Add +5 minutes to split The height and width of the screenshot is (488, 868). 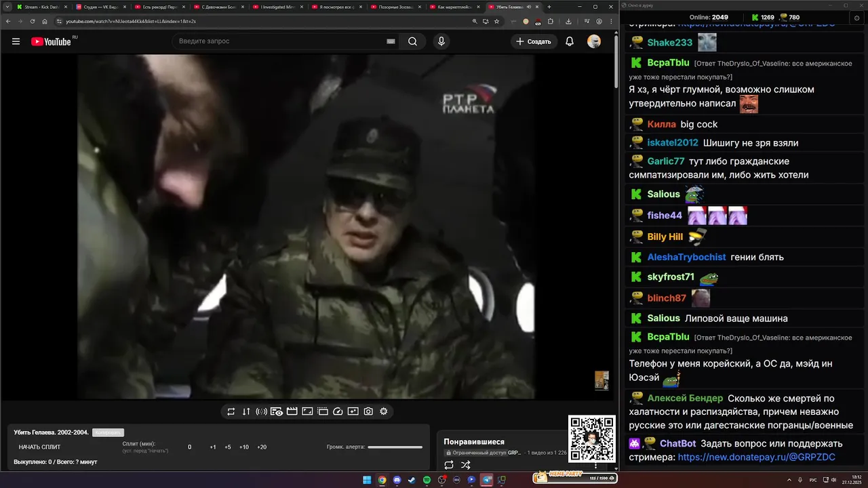point(228,447)
